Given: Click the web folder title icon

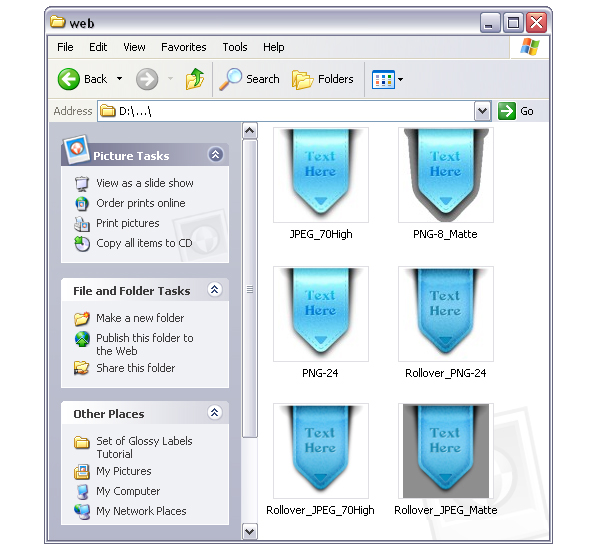Looking at the screenshot, I should pos(58,21).
